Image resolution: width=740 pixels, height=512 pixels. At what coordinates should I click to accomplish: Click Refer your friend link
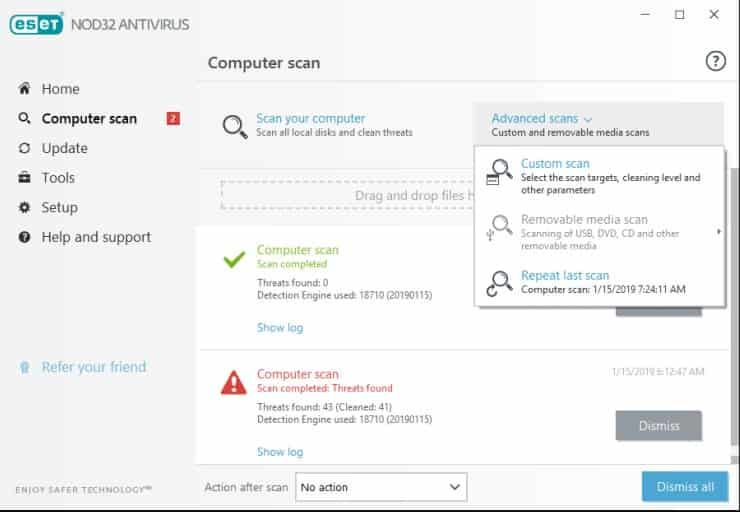point(94,367)
